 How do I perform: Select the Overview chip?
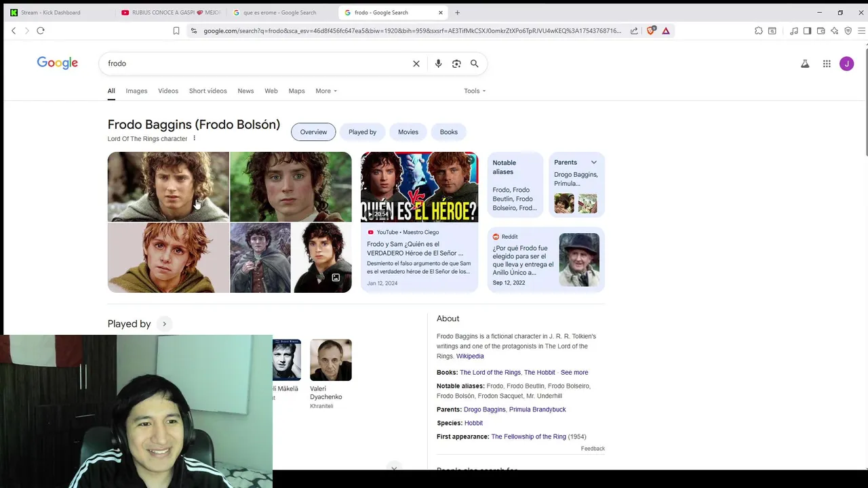point(313,132)
